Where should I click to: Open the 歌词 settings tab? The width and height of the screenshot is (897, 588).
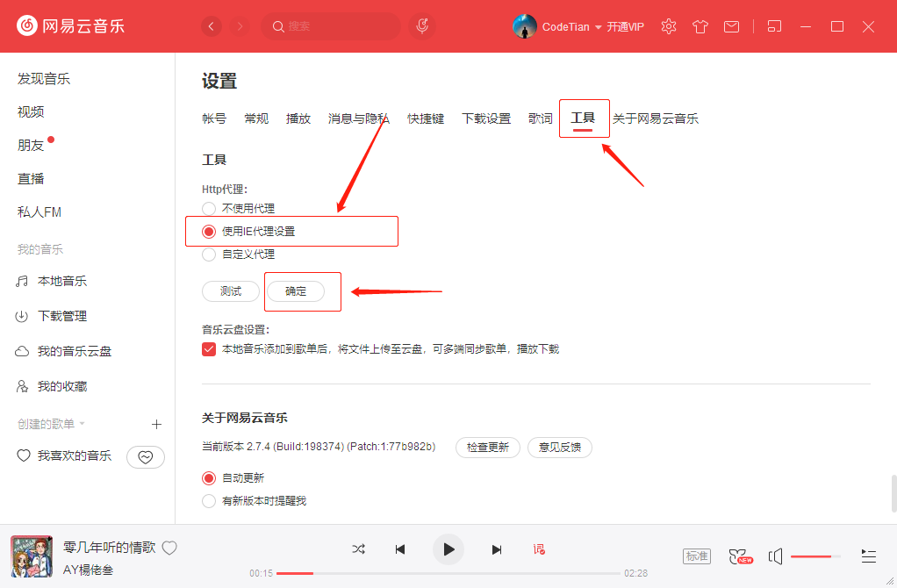tap(540, 118)
